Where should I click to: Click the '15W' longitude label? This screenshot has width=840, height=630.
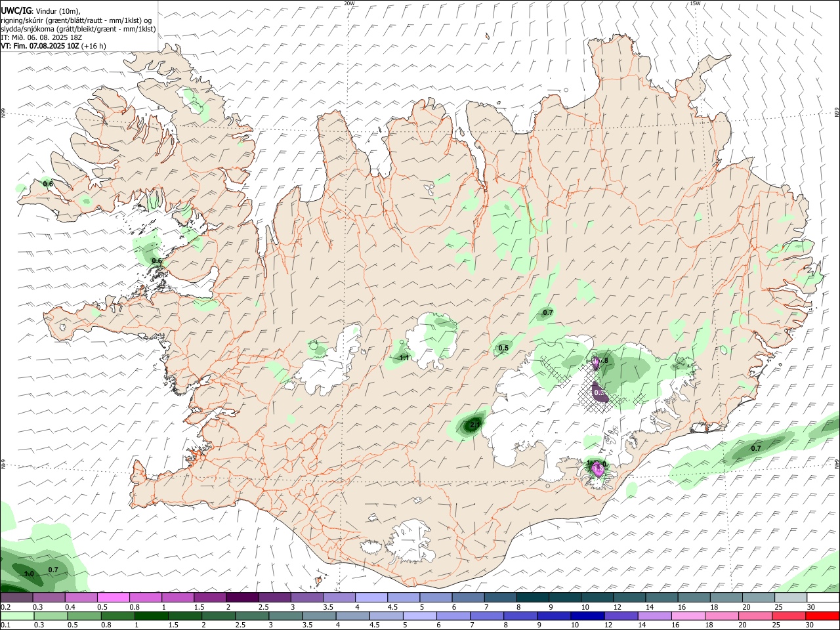(x=695, y=3)
